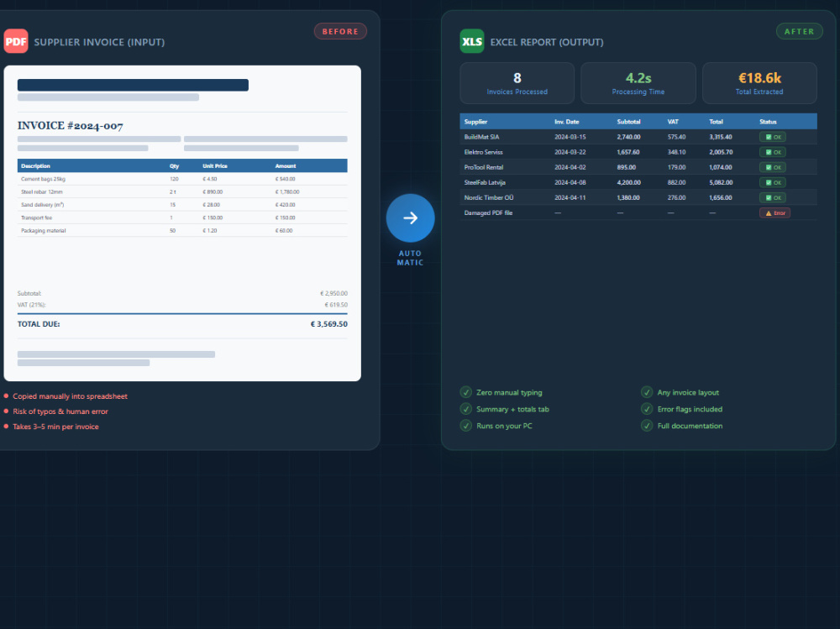Screen dimensions: 840x629
Task: Click the Inv. Date column header
Action: click(567, 122)
